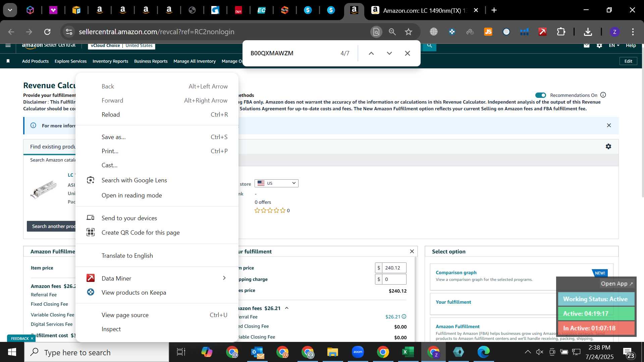Close the Your fulfillment panel

412,251
